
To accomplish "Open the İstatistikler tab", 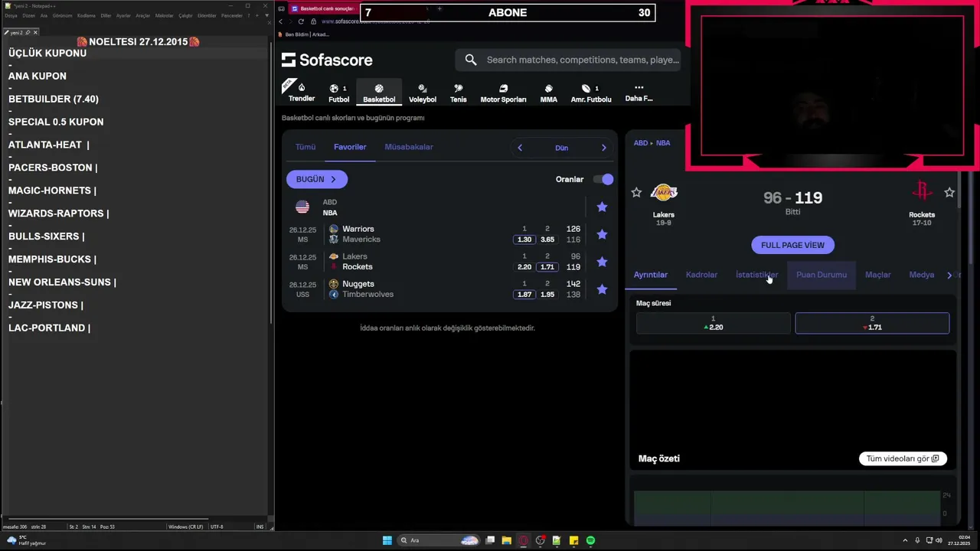I will [x=756, y=275].
